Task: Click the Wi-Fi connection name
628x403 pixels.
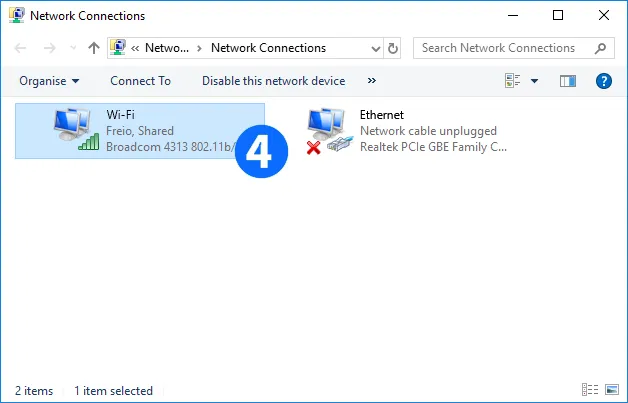Action: [121, 115]
